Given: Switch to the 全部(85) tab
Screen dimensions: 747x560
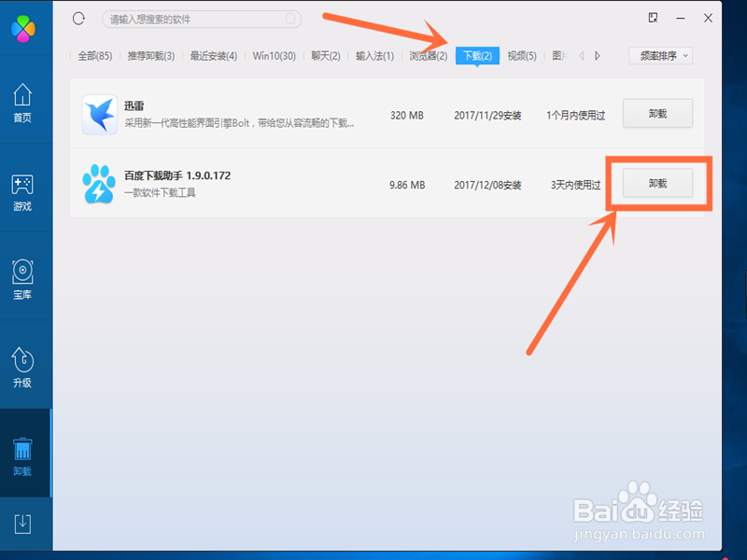Looking at the screenshot, I should pos(95,55).
